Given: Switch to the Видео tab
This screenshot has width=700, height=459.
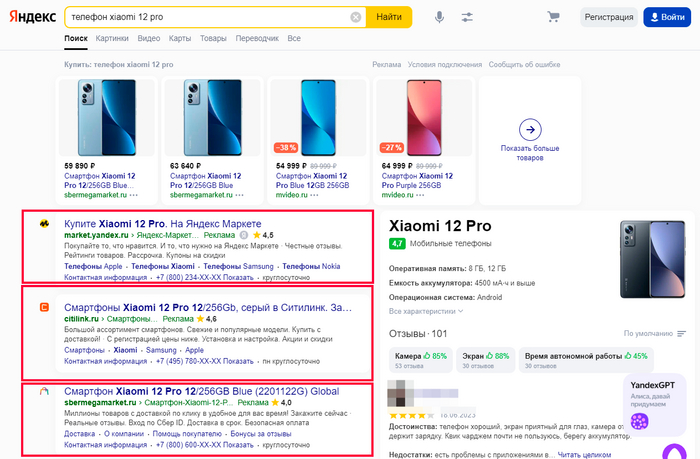Looking at the screenshot, I should tap(149, 38).
